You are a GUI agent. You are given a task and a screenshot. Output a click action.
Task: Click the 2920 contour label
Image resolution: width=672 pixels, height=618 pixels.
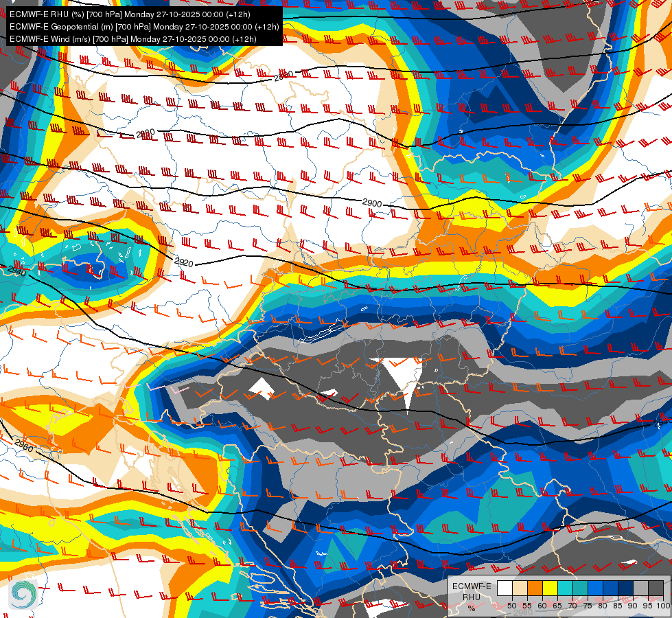[184, 262]
